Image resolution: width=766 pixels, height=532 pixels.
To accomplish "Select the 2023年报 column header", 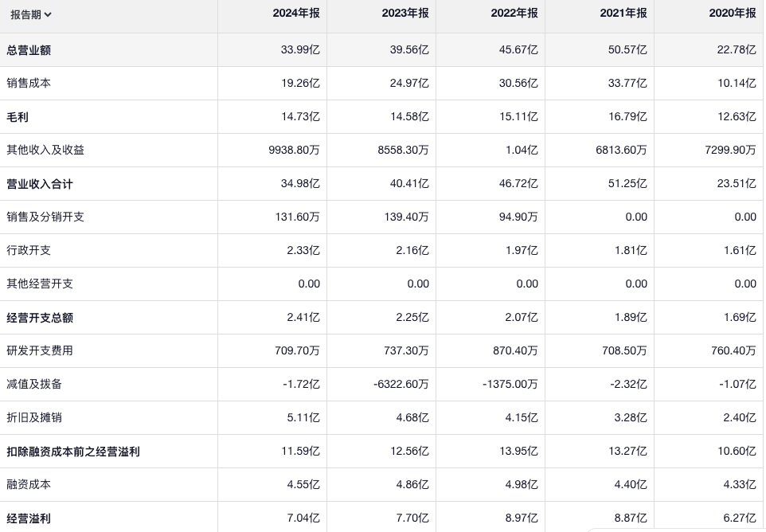I will point(404,14).
